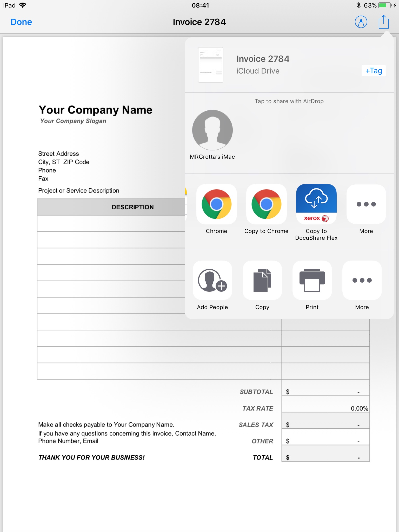Tap 'Project or Service Description' text
This screenshot has height=532, width=399.
pyautogui.click(x=79, y=191)
